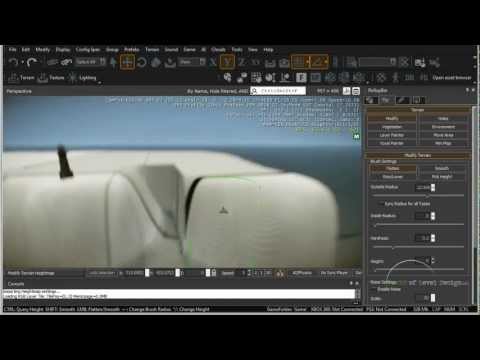The width and height of the screenshot is (480, 360).
Task: Click the Environment button in Terrain panel
Action: tap(443, 127)
